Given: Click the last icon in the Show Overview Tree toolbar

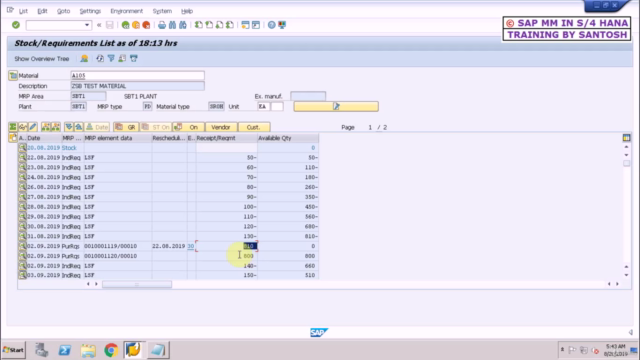Looking at the screenshot, I should point(133,59).
